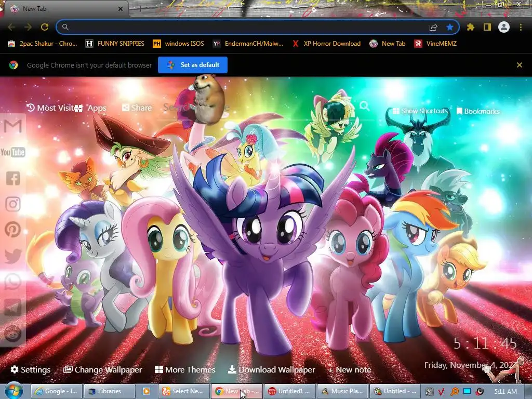This screenshot has width=532, height=399.
Task: Click the 5:11:45 clock display
Action: coord(485,343)
